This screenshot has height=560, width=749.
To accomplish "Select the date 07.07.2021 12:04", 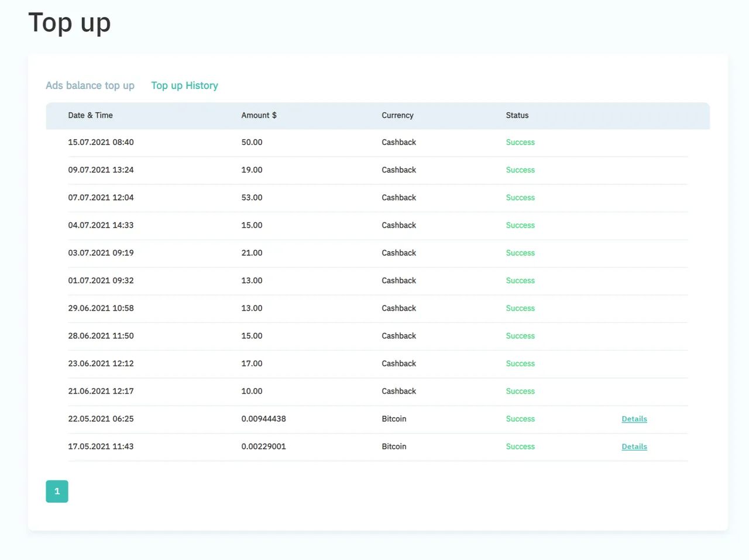I will coord(101,197).
